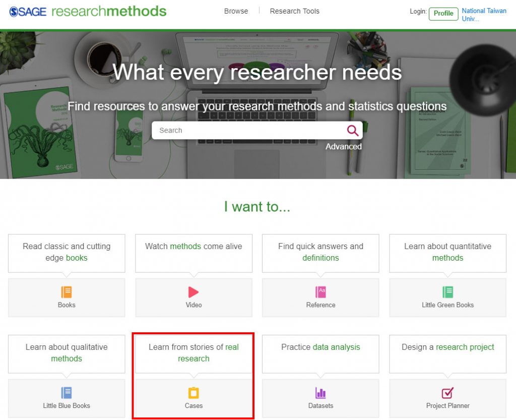Follow the 'data analysis' link
The height and width of the screenshot is (420, 516).
coord(336,347)
